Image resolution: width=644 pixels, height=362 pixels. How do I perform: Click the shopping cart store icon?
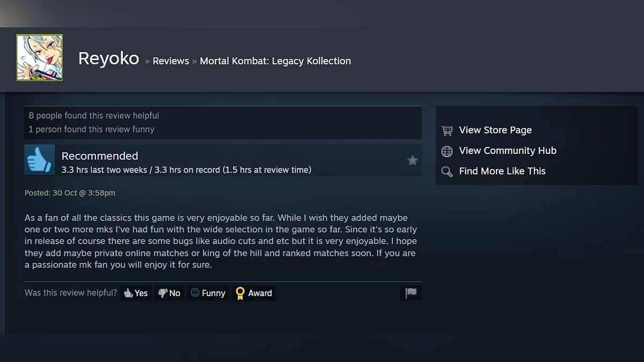pos(447,130)
